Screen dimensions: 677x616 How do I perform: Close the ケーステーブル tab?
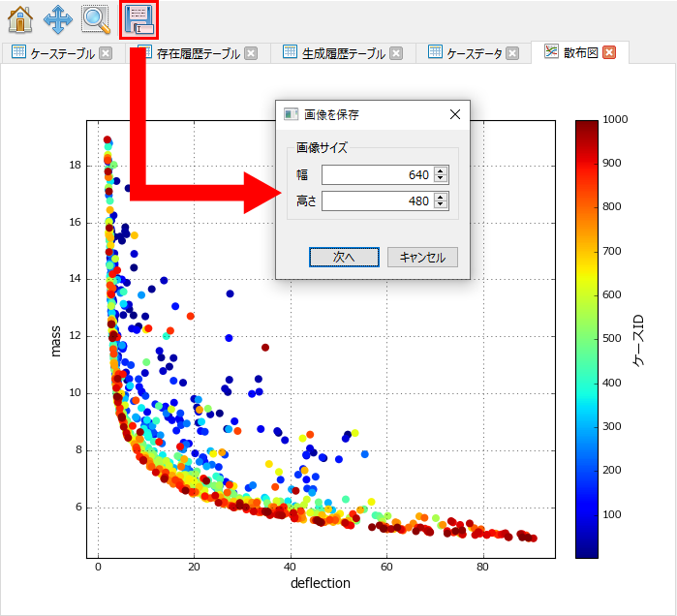click(106, 53)
